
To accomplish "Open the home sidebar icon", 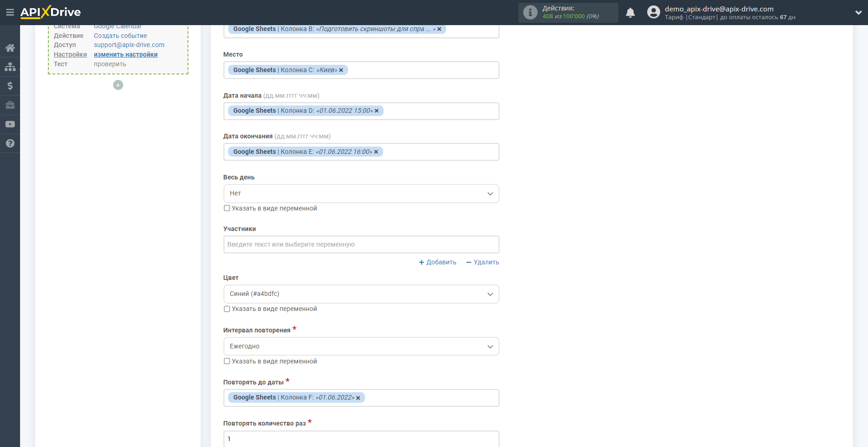I will coord(10,48).
